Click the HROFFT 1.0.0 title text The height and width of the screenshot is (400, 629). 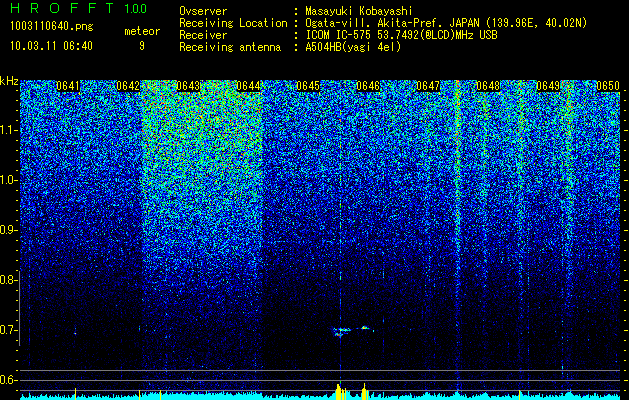pyautogui.click(x=78, y=8)
